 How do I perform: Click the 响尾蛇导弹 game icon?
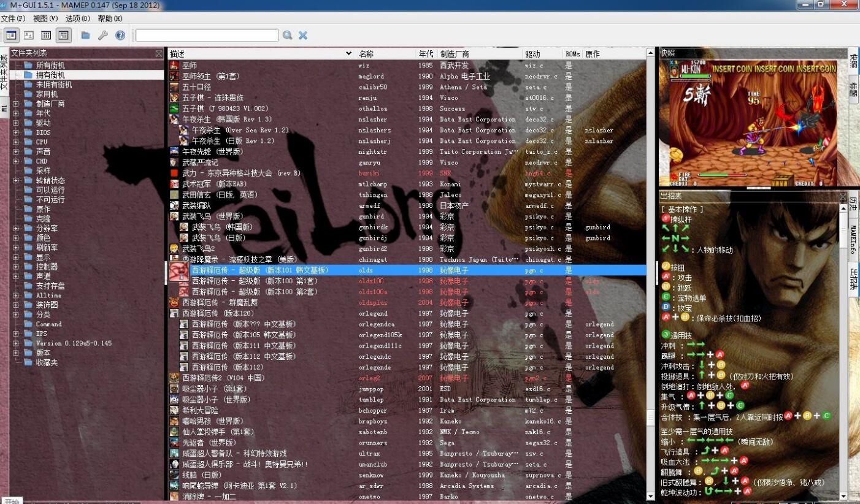(x=174, y=486)
